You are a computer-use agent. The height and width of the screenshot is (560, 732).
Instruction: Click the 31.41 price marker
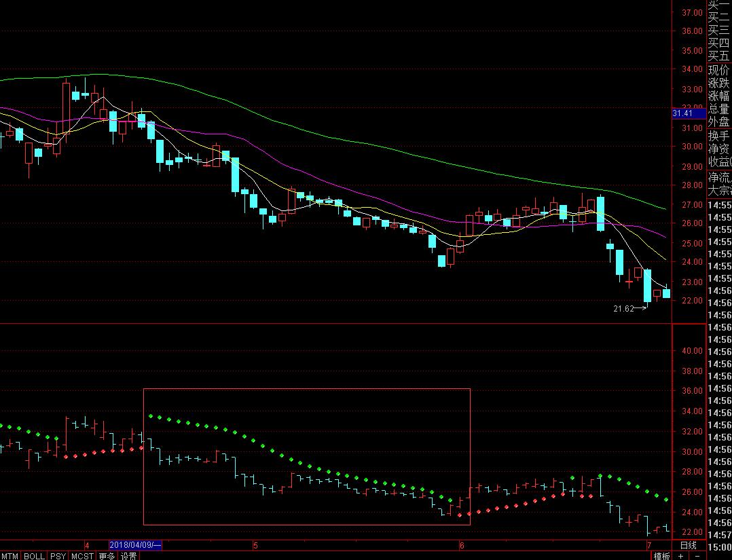point(682,113)
